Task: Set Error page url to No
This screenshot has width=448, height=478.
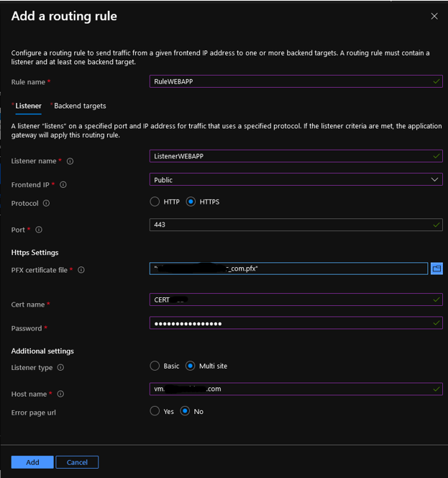Action: [185, 411]
